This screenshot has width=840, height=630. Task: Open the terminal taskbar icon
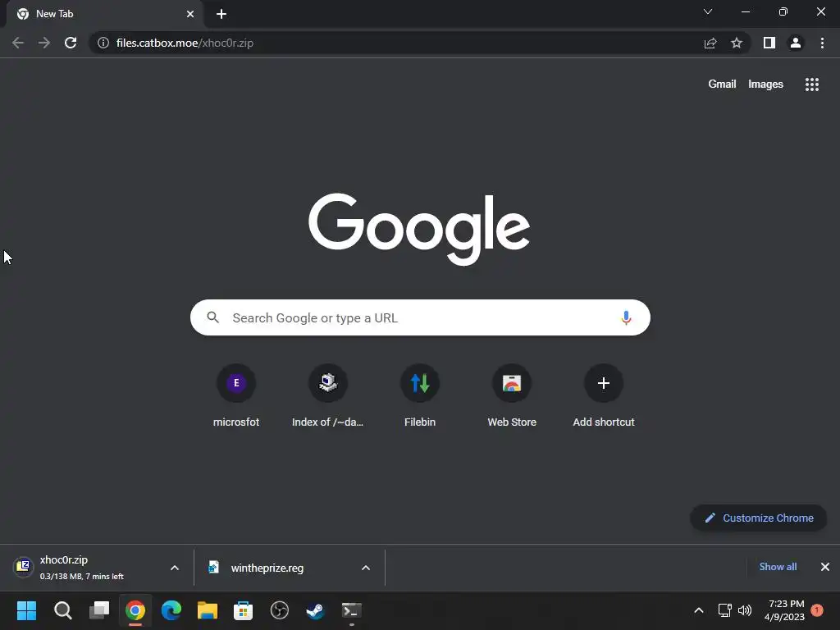[x=352, y=610]
